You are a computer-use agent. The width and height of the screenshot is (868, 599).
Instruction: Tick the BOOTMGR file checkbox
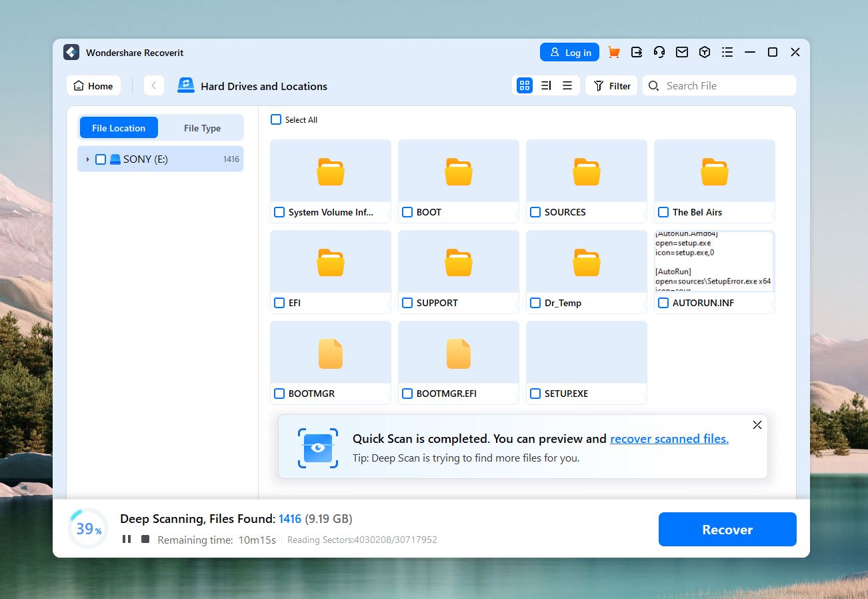click(x=279, y=394)
